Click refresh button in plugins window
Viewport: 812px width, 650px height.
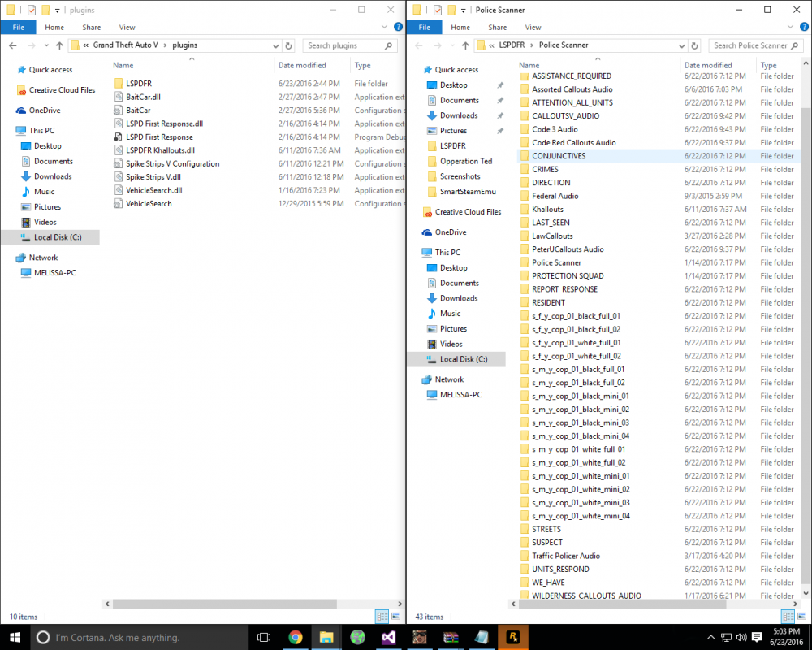(x=288, y=45)
